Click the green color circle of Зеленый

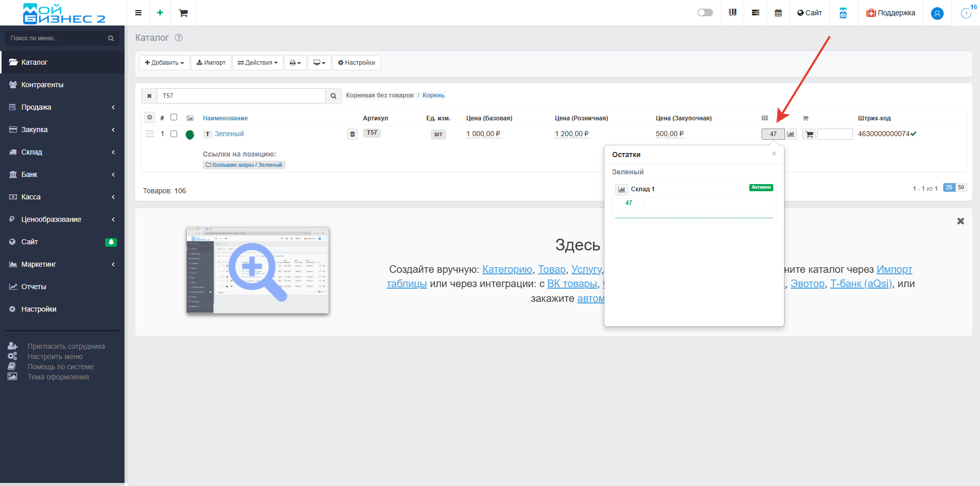[190, 135]
